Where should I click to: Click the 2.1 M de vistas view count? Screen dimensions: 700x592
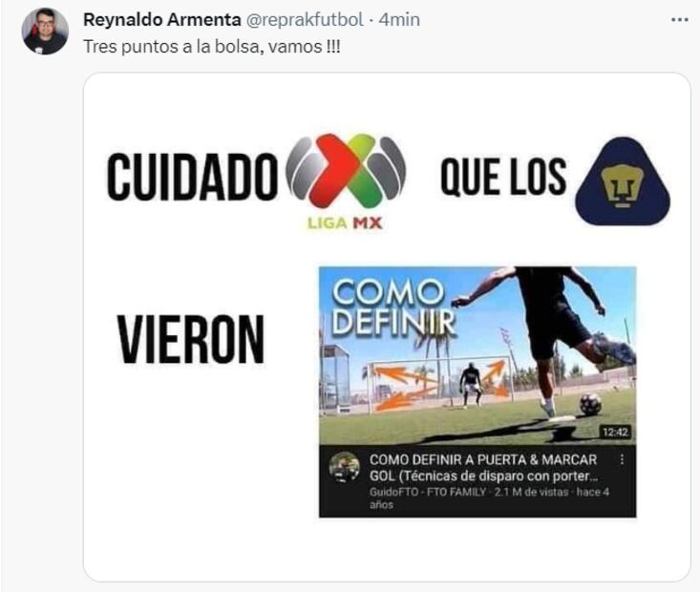point(531,492)
